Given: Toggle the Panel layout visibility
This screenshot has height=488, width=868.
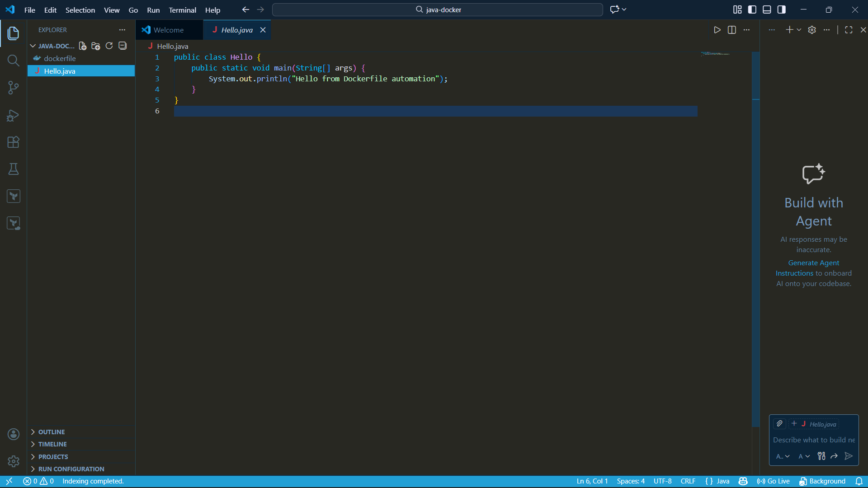Looking at the screenshot, I should [767, 9].
